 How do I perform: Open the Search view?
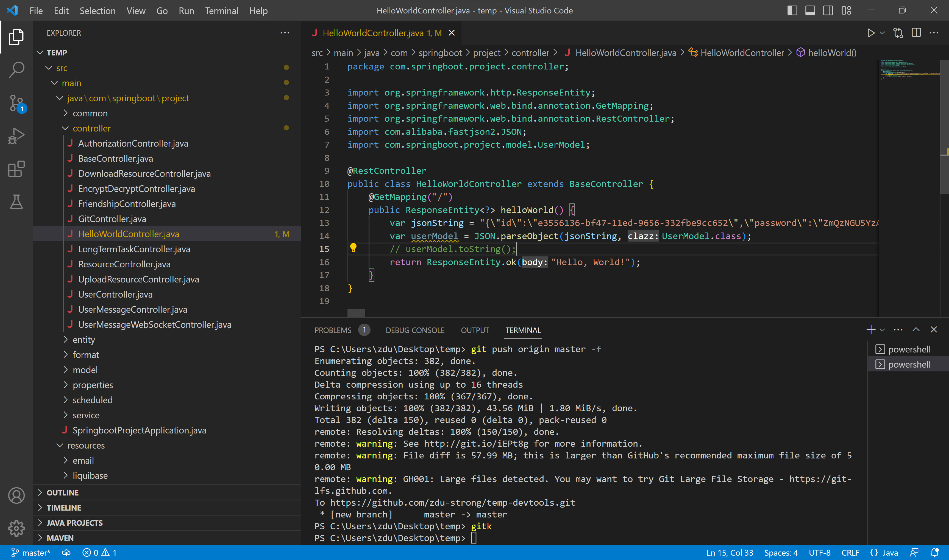(x=16, y=69)
